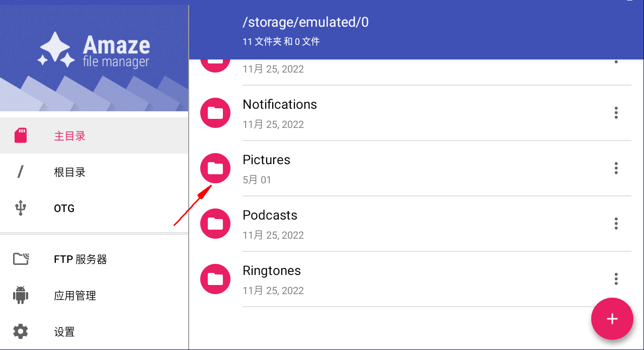Image resolution: width=644 pixels, height=350 pixels.
Task: Open the Notifications three-dot overflow menu
Action: [616, 113]
